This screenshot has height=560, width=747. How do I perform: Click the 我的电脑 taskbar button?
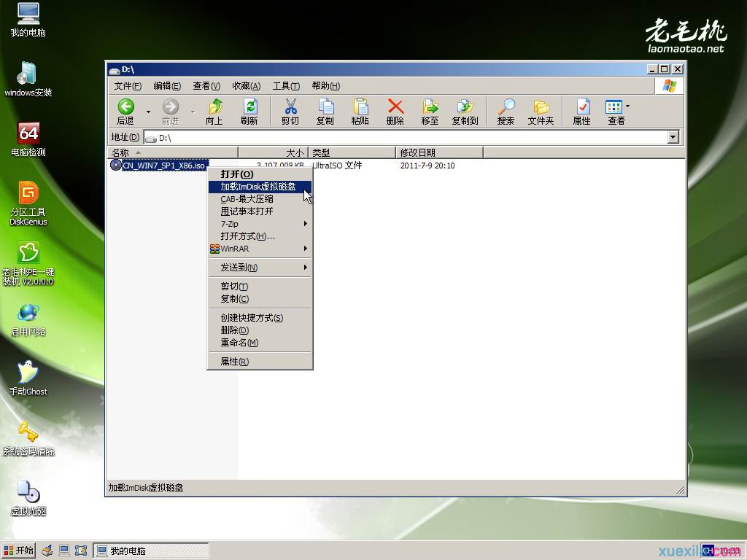coord(151,551)
